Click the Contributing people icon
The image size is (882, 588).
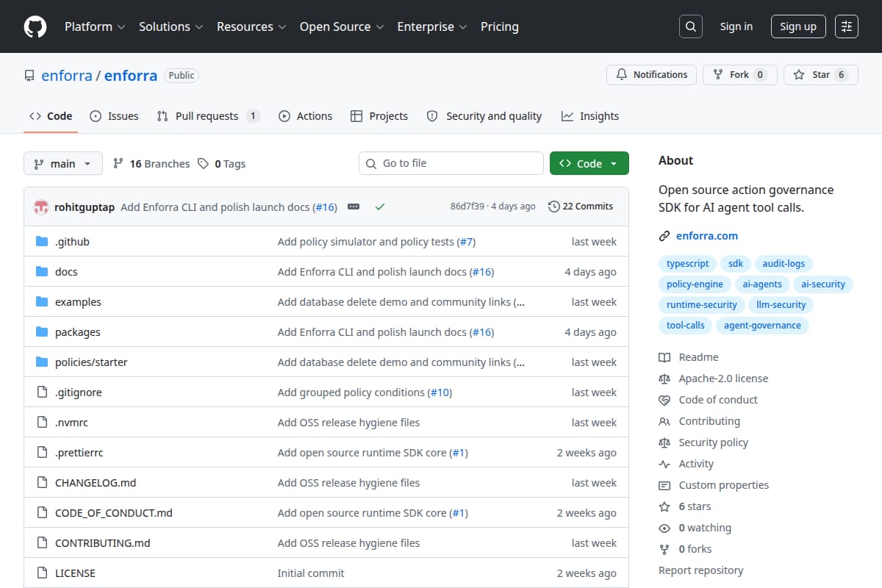tap(664, 421)
